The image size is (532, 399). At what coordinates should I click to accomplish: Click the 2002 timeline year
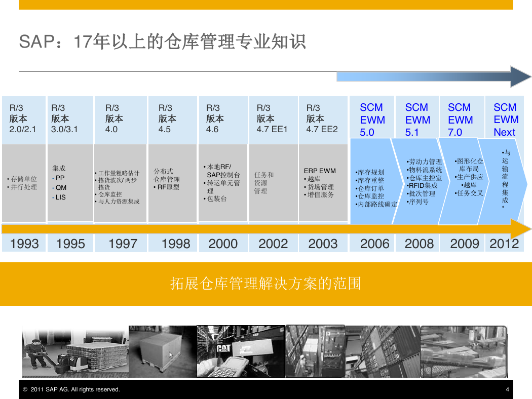tap(273, 244)
